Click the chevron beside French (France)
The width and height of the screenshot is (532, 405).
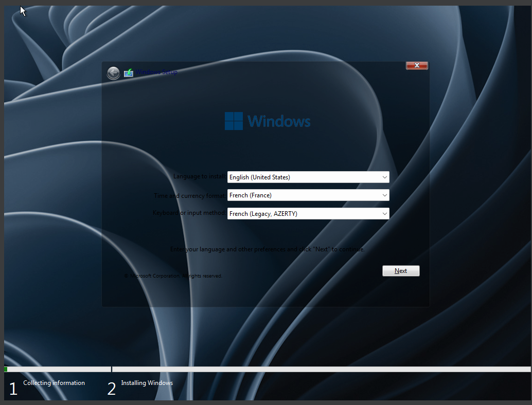pyautogui.click(x=385, y=195)
